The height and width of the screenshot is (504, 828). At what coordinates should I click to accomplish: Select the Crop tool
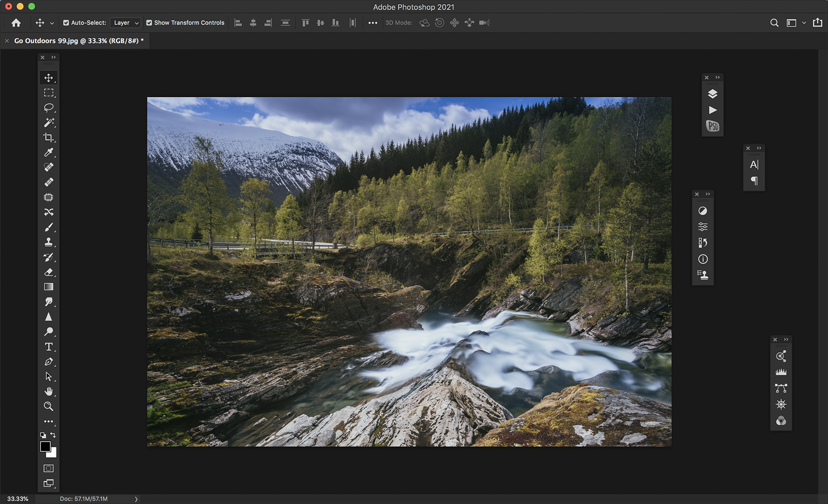48,138
